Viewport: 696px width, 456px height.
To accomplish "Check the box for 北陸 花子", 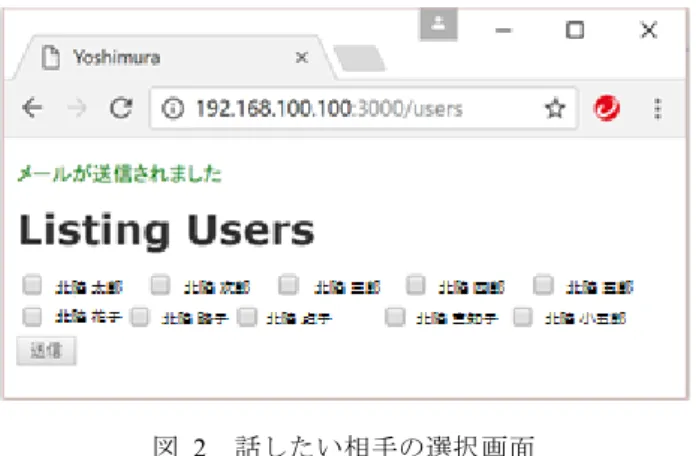I will [x=32, y=317].
